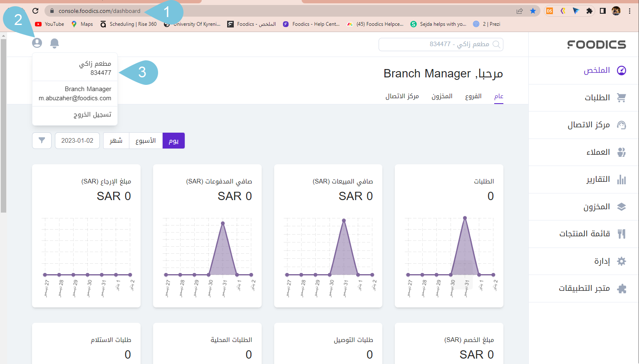Open the مطعم زاكي branch search box

tap(441, 44)
